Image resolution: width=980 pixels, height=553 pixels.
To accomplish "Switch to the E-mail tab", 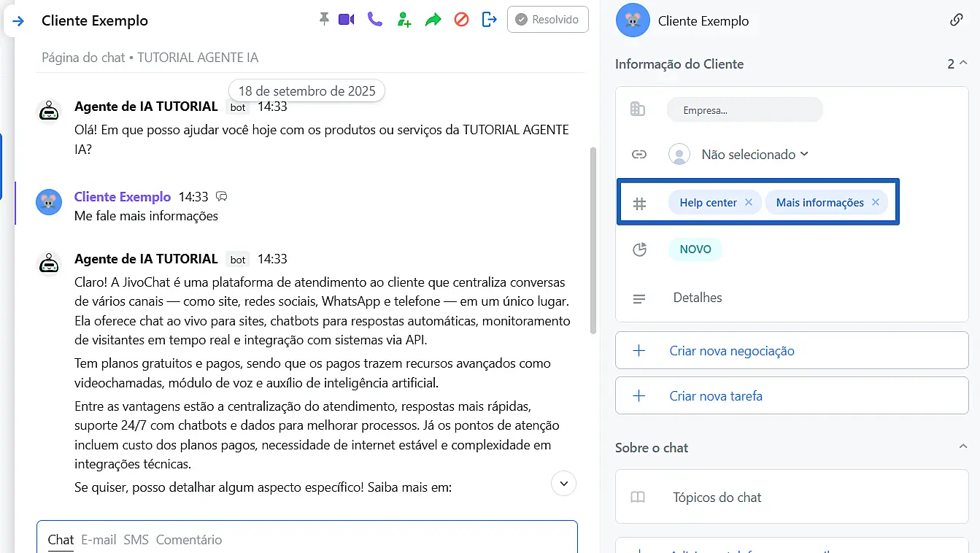I will tap(99, 540).
